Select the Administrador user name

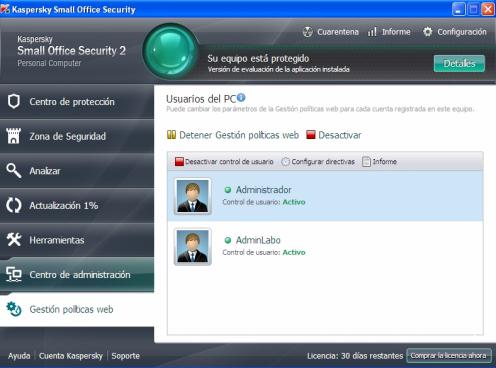pyautogui.click(x=263, y=190)
